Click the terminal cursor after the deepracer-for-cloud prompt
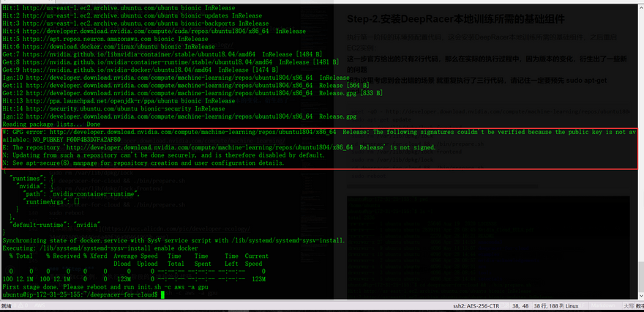Image resolution: width=644 pixels, height=312 pixels. (162, 294)
